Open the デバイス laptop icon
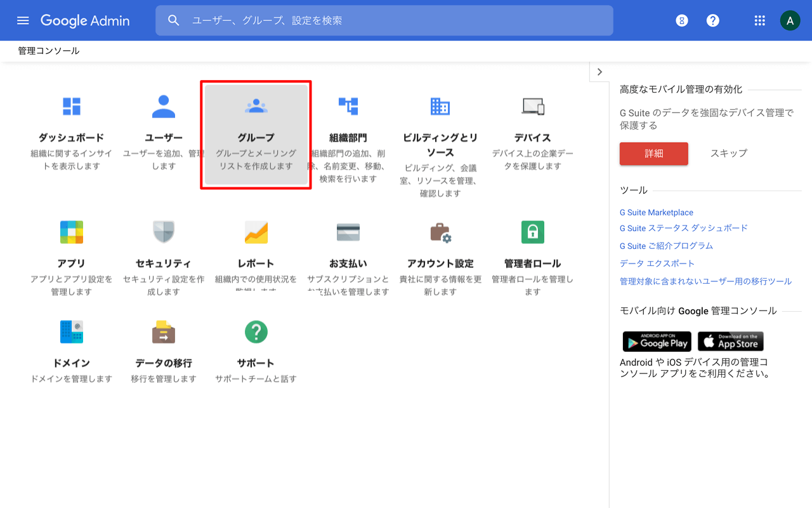This screenshot has height=508, width=812. coord(533,106)
